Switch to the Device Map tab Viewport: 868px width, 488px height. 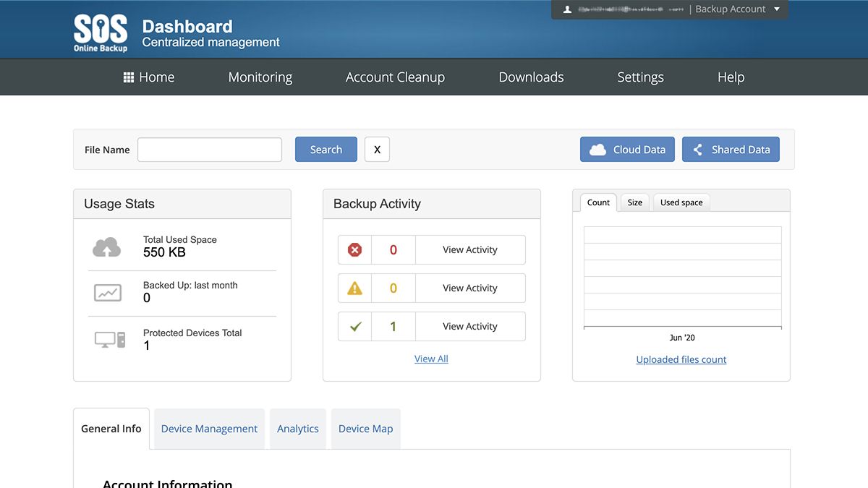(365, 428)
